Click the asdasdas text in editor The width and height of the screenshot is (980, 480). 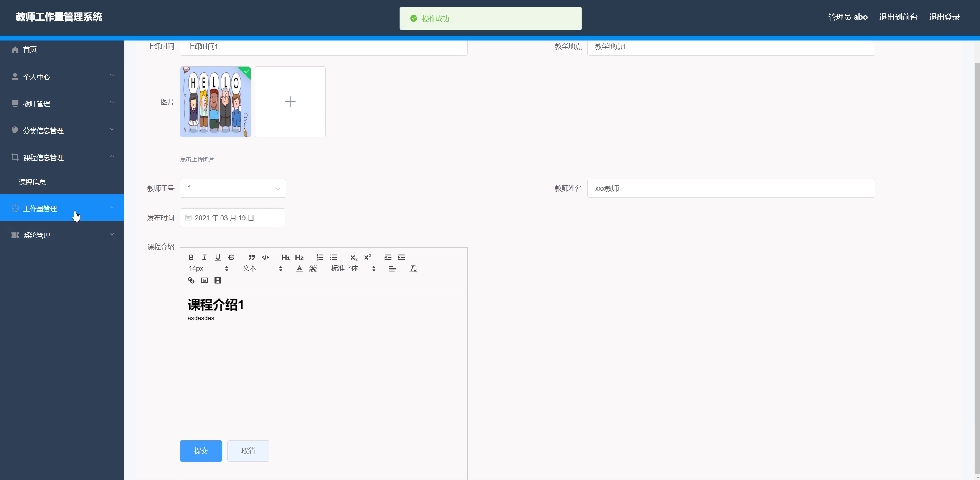201,318
